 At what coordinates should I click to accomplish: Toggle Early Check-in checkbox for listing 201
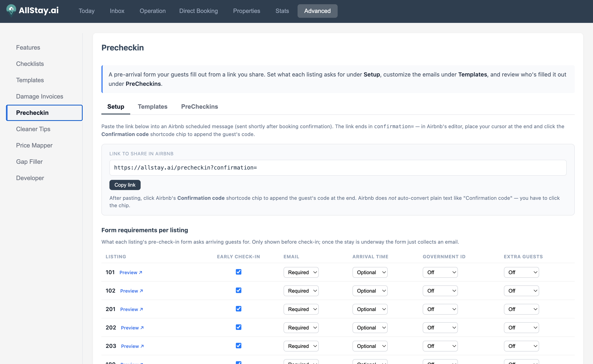click(239, 309)
